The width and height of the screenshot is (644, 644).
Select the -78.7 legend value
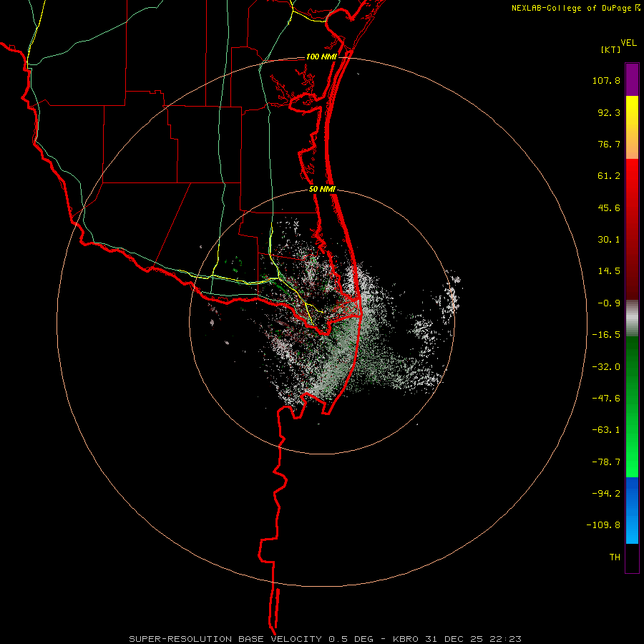(606, 462)
